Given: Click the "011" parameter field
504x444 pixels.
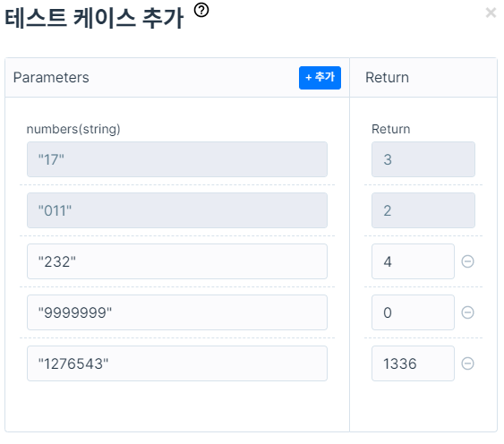Looking at the screenshot, I should pos(177,210).
